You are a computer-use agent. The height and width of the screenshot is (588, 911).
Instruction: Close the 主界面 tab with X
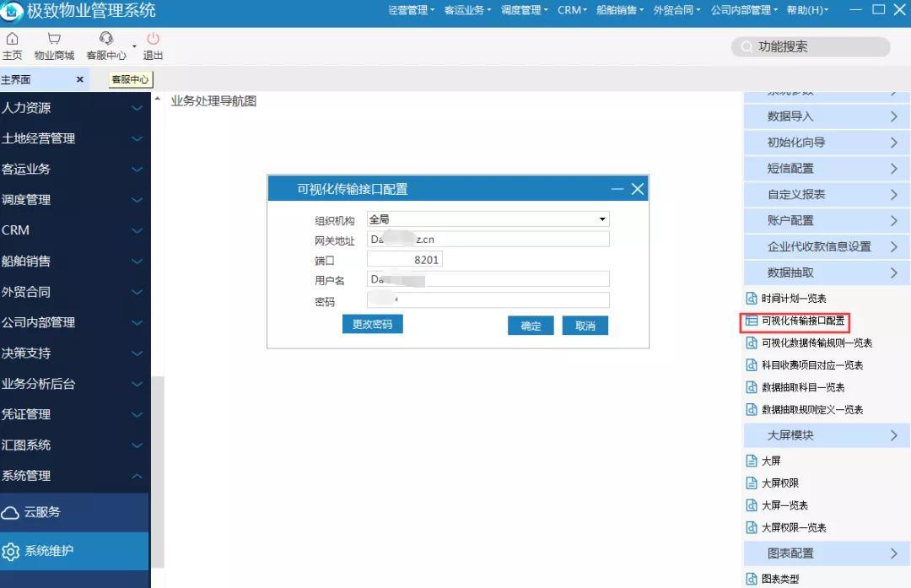click(x=79, y=79)
